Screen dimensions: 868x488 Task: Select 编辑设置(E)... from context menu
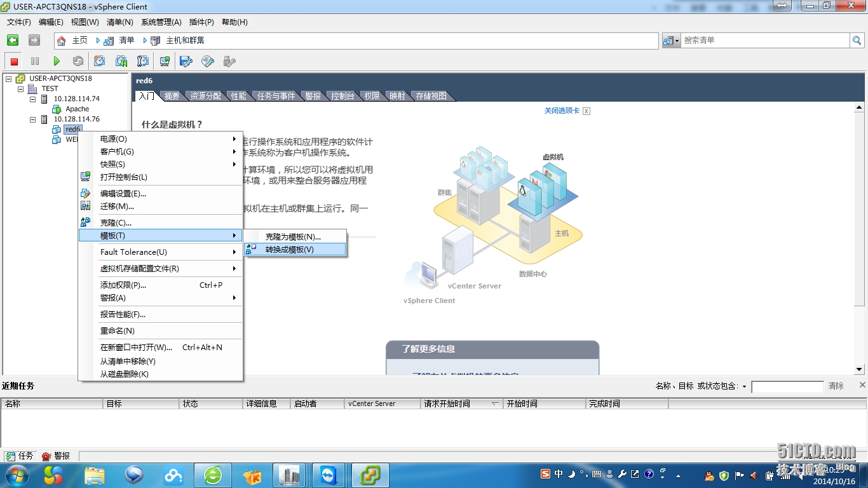(160, 193)
